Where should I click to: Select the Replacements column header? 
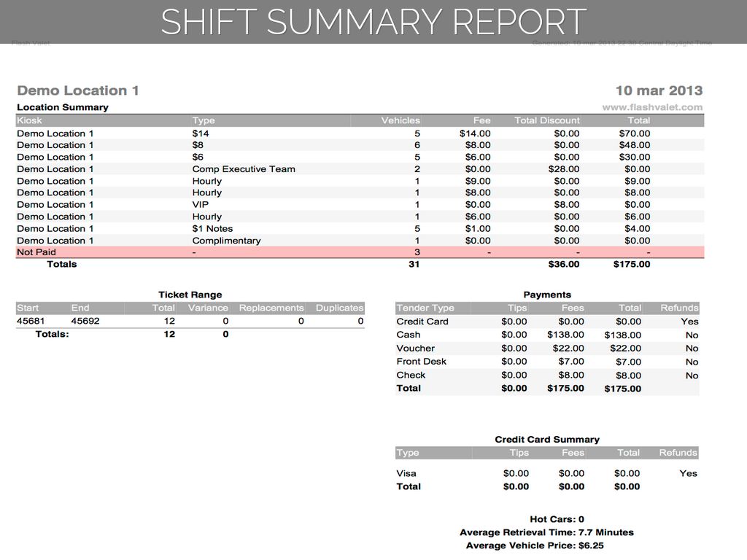271,308
